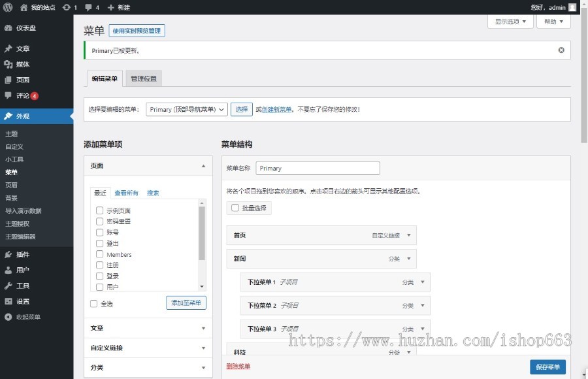
Task: Open Posts pin icon in sidebar
Action: coord(8,48)
